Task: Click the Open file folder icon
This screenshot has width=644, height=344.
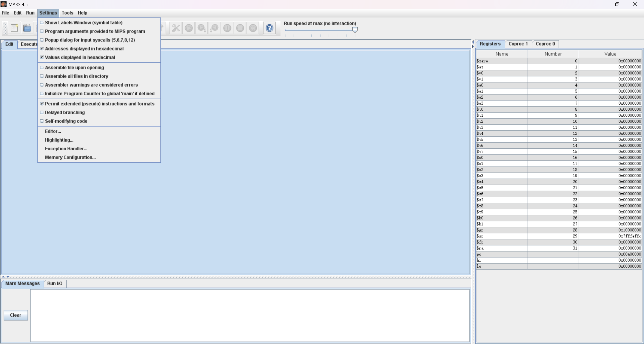Action: pos(27,28)
